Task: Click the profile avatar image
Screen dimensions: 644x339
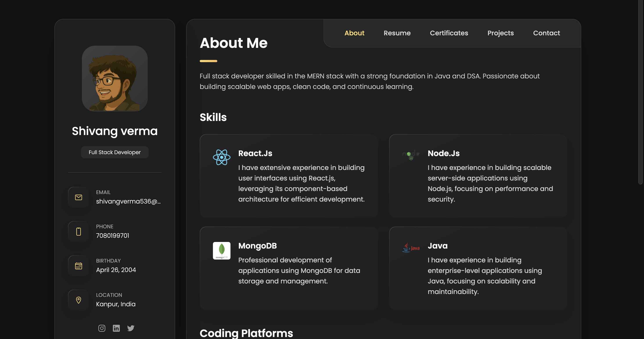Action: pyautogui.click(x=115, y=79)
